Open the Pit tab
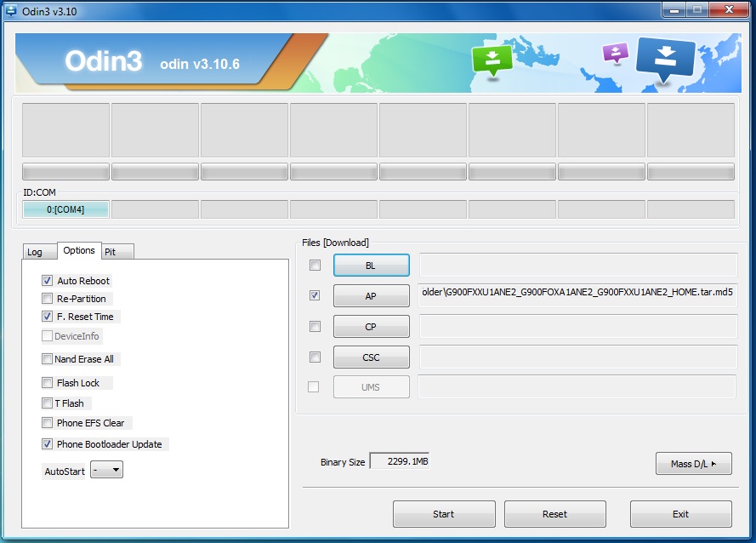 [x=117, y=252]
